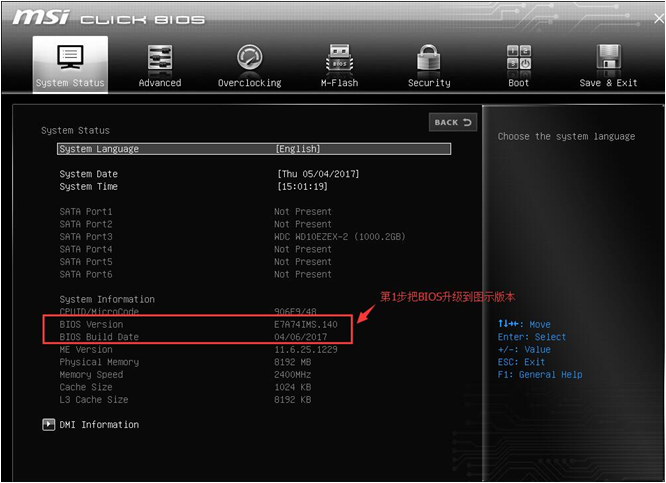
Task: Click the 2400MHz speed value
Action: tap(292, 375)
